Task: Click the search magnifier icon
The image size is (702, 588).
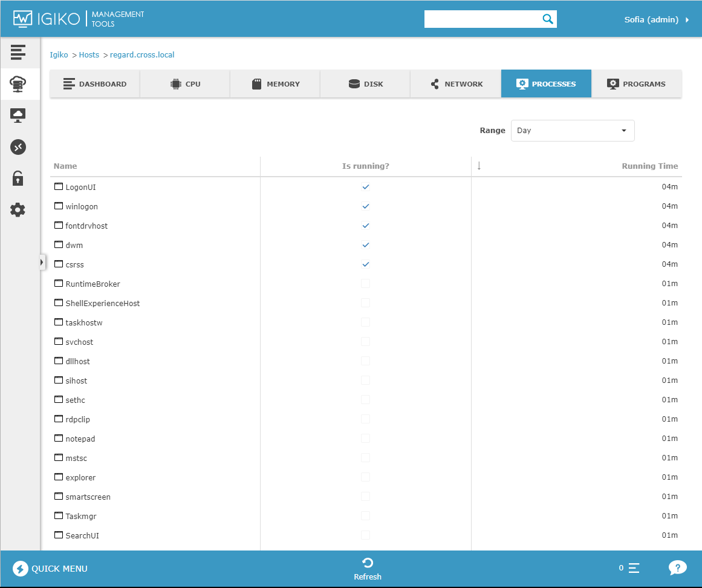Action: [x=548, y=19]
